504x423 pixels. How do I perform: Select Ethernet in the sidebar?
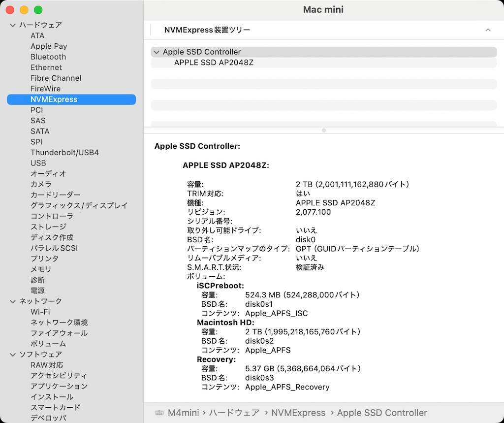46,67
